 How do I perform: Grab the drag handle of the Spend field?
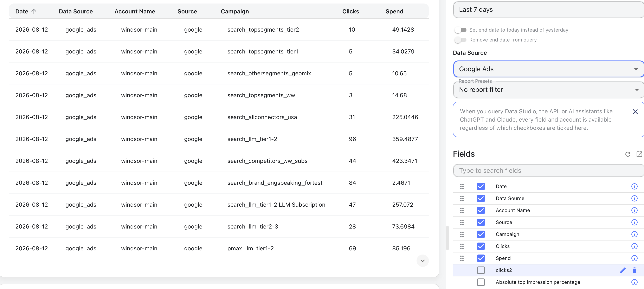pyautogui.click(x=462, y=258)
